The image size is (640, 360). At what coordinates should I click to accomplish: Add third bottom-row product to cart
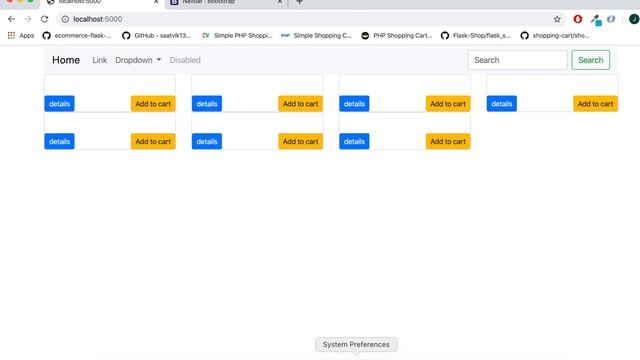(448, 141)
